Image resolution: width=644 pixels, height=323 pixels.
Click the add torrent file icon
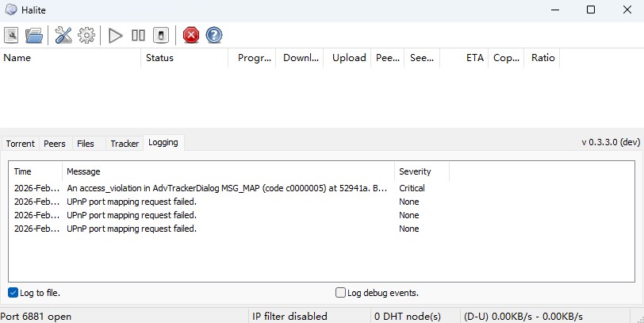click(12, 35)
